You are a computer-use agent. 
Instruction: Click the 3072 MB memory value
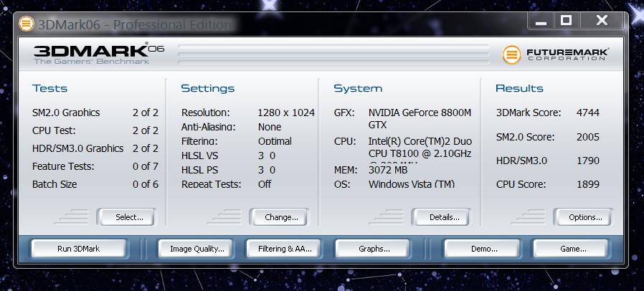388,169
